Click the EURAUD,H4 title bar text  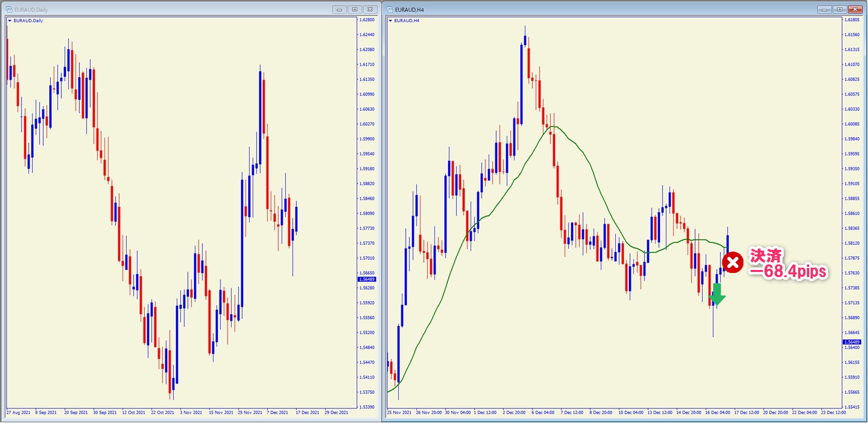click(409, 10)
